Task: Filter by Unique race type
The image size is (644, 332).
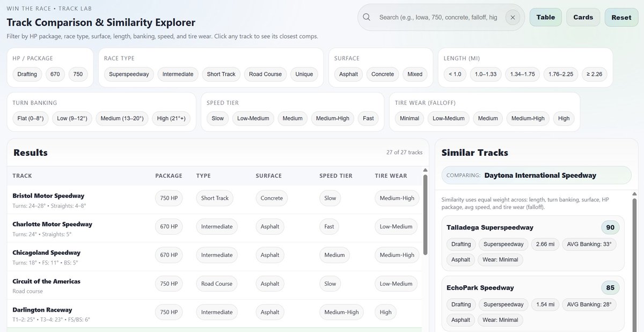Action: (304, 74)
